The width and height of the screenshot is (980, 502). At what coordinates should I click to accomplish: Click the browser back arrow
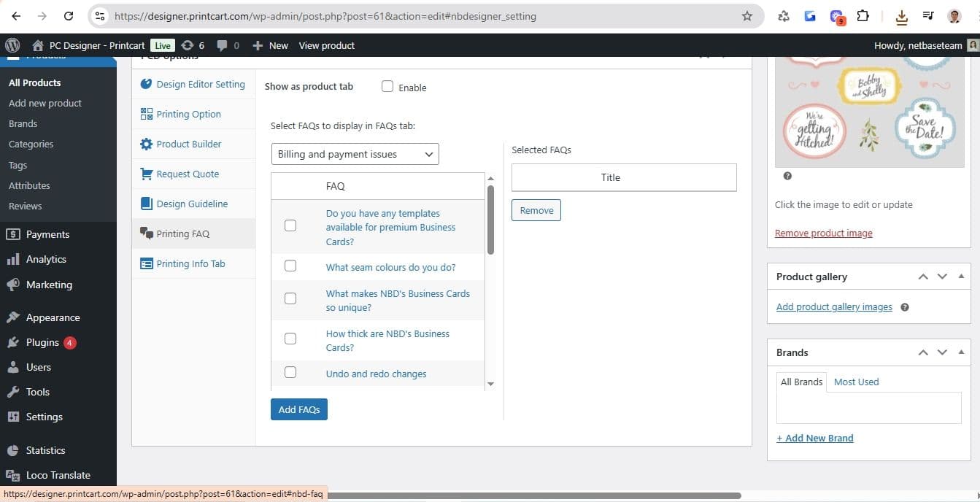[16, 15]
